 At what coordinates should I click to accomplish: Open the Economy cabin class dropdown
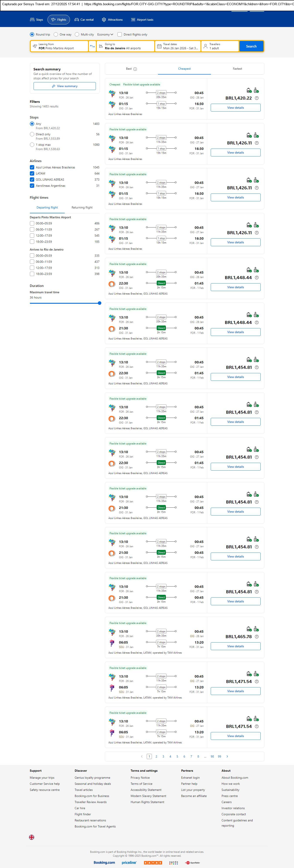pyautogui.click(x=105, y=34)
